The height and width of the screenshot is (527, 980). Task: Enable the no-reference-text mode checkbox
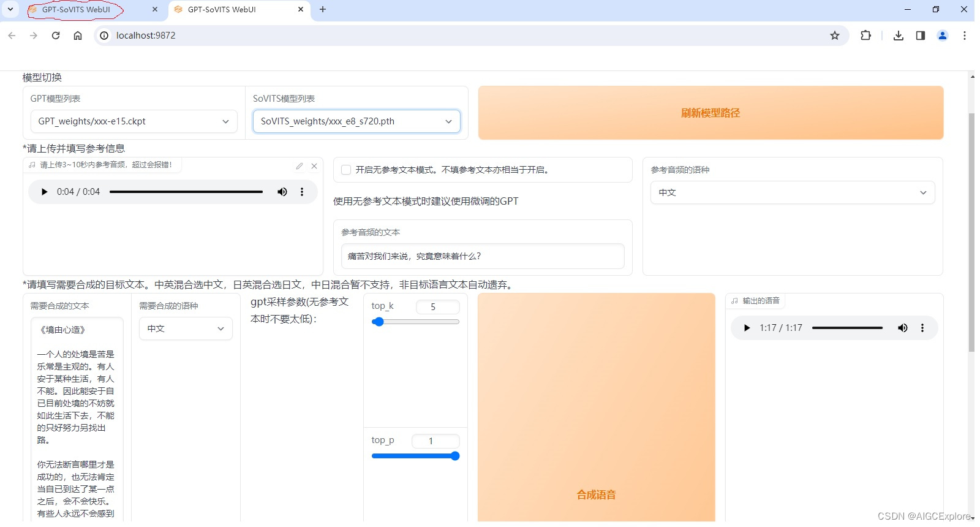click(346, 170)
